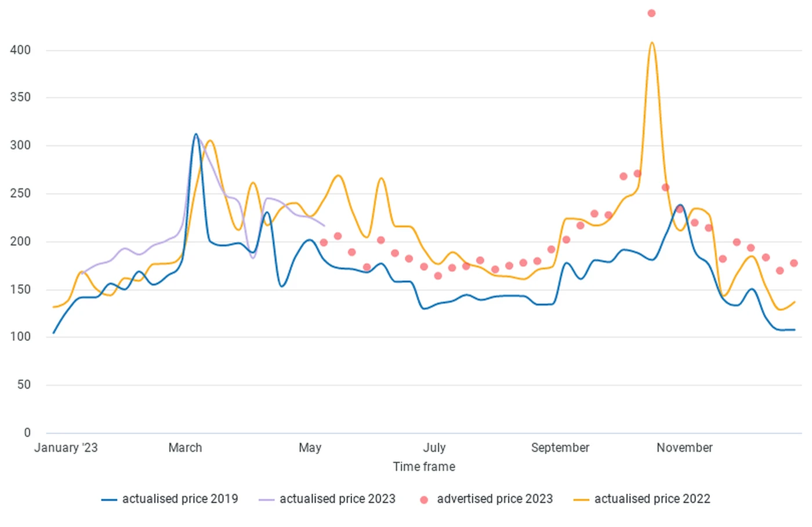Click the purple 2023 legend line swatch
Viewport: 812px width, 527px height.
pos(266,499)
